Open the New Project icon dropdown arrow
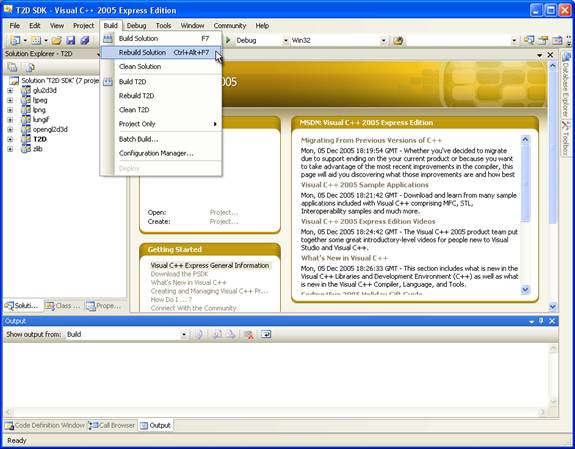This screenshot has width=575, height=449. tap(25, 40)
